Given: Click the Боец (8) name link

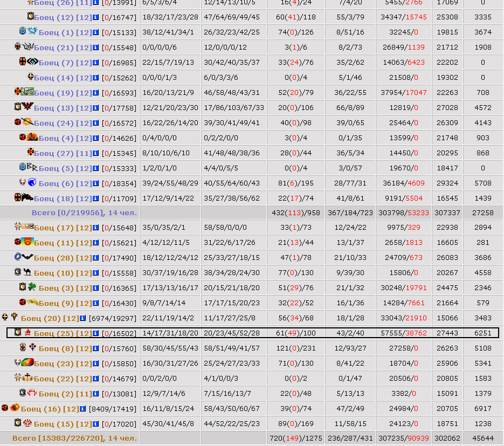Looking at the screenshot, I should (56, 348).
